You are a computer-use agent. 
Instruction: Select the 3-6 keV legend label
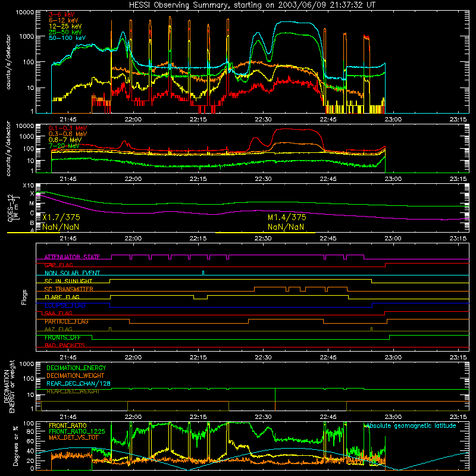point(62,14)
